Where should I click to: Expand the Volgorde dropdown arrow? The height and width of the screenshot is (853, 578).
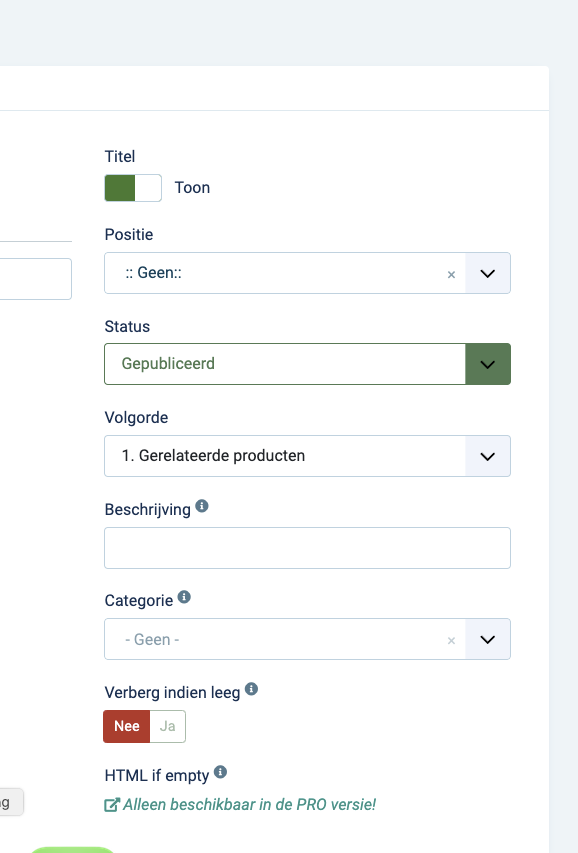(x=488, y=456)
